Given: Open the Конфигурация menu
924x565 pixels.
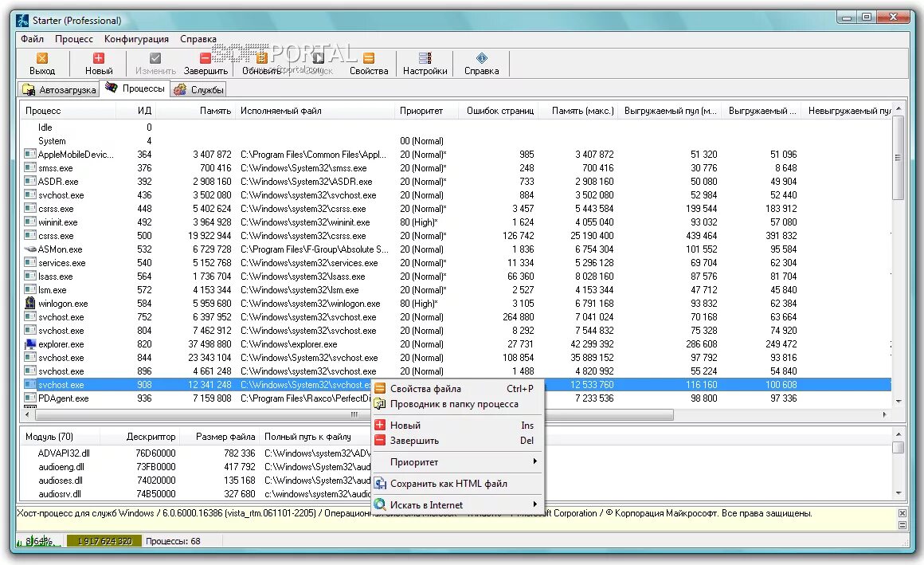Looking at the screenshot, I should coord(136,39).
